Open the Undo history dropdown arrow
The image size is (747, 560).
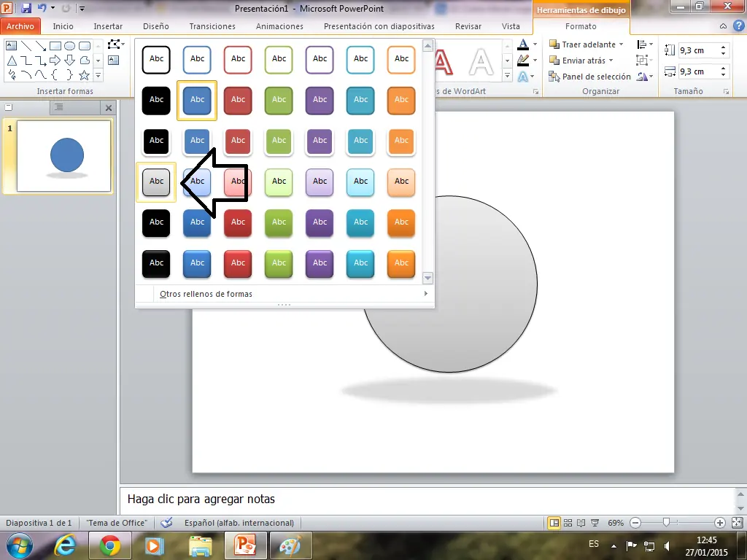tap(53, 7)
